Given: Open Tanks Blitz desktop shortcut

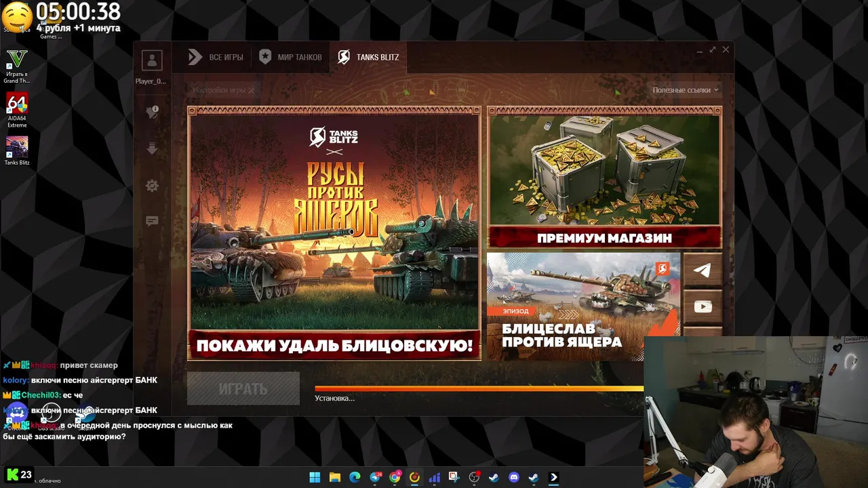Looking at the screenshot, I should 17,150.
